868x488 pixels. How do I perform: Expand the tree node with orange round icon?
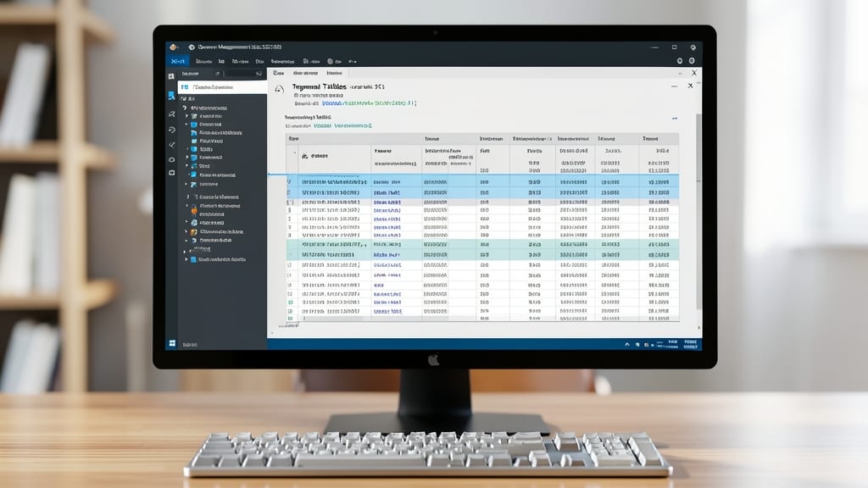point(187,205)
